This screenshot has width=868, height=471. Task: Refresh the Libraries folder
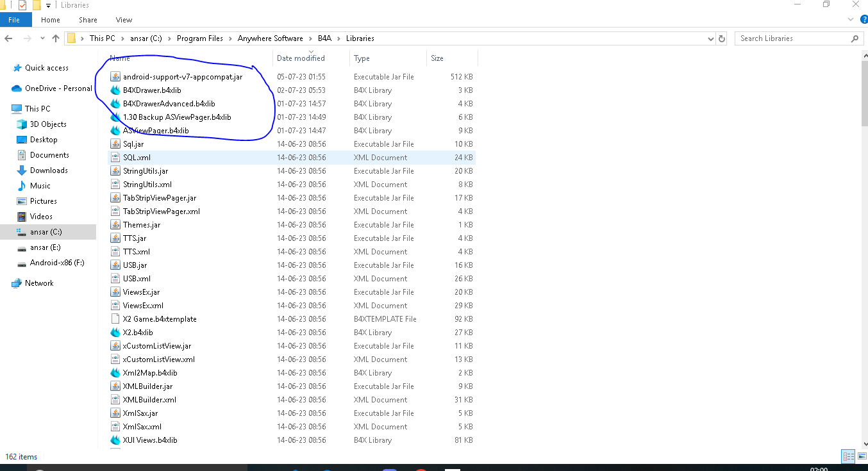coord(722,38)
